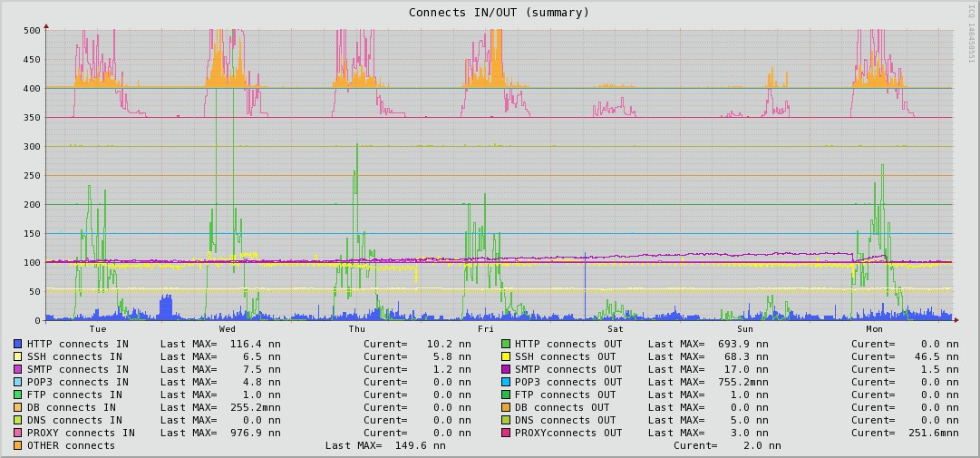Click the lime DNS connects IN swatch
The width and height of the screenshot is (980, 458).
tap(17, 421)
